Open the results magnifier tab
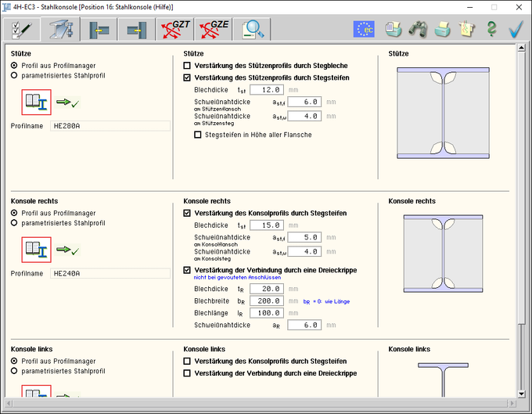Viewport: 532px width, 414px height. (x=253, y=29)
